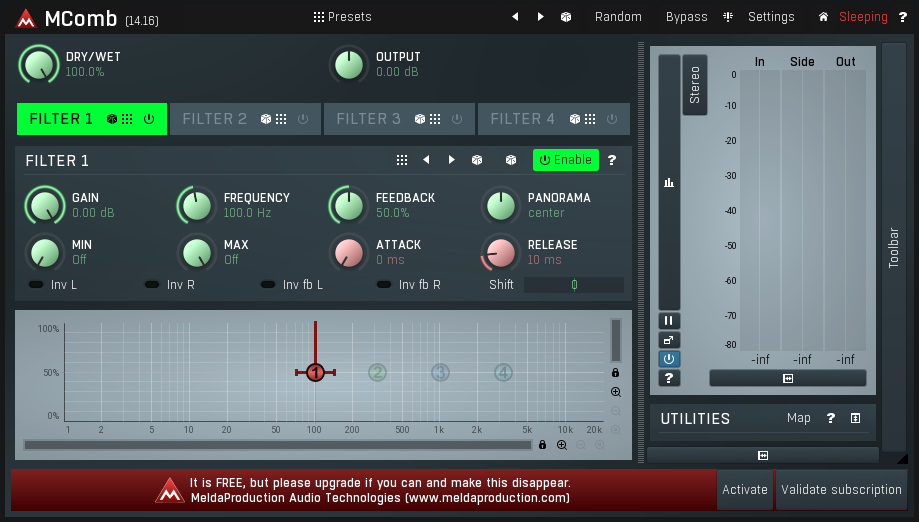The height and width of the screenshot is (522, 919).
Task: Open the Filter 1 panel help question mark
Action: click(x=612, y=160)
